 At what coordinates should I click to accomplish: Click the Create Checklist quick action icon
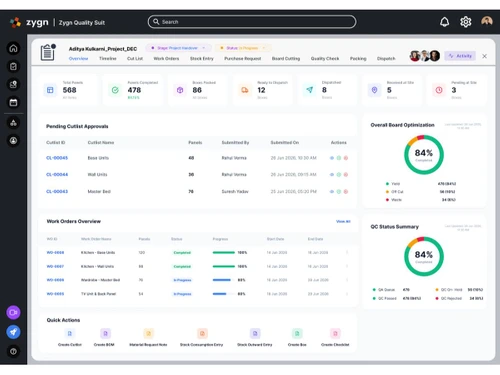point(335,333)
